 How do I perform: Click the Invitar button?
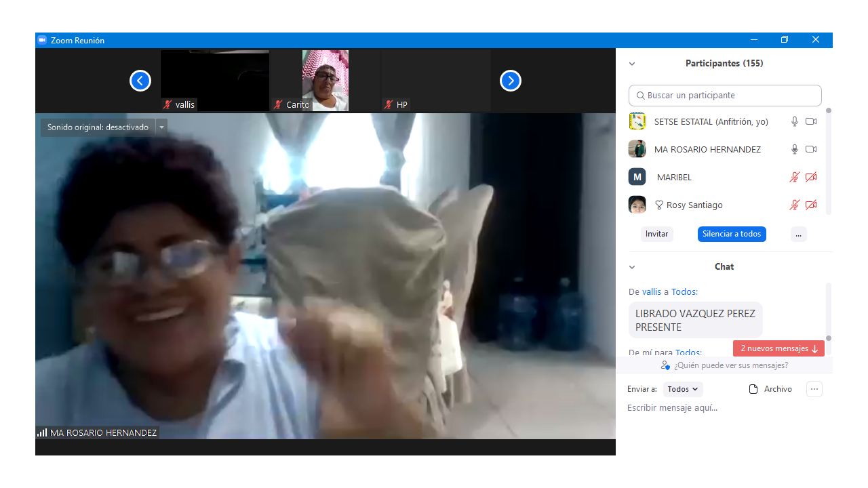pos(657,234)
